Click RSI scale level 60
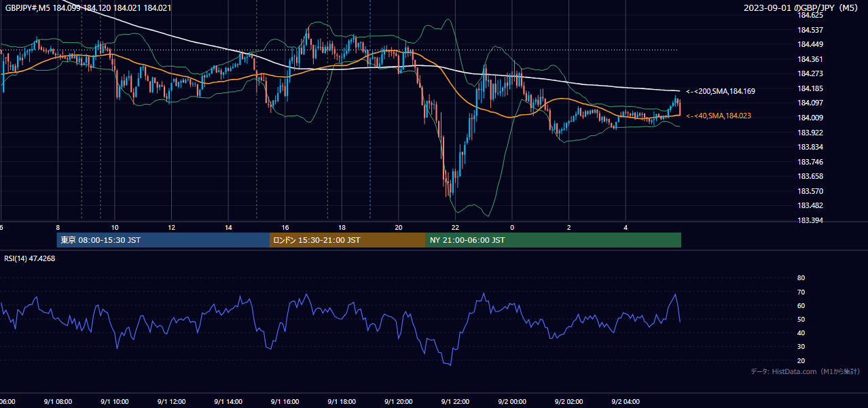Viewport: 868px width, 408px height. (801, 305)
